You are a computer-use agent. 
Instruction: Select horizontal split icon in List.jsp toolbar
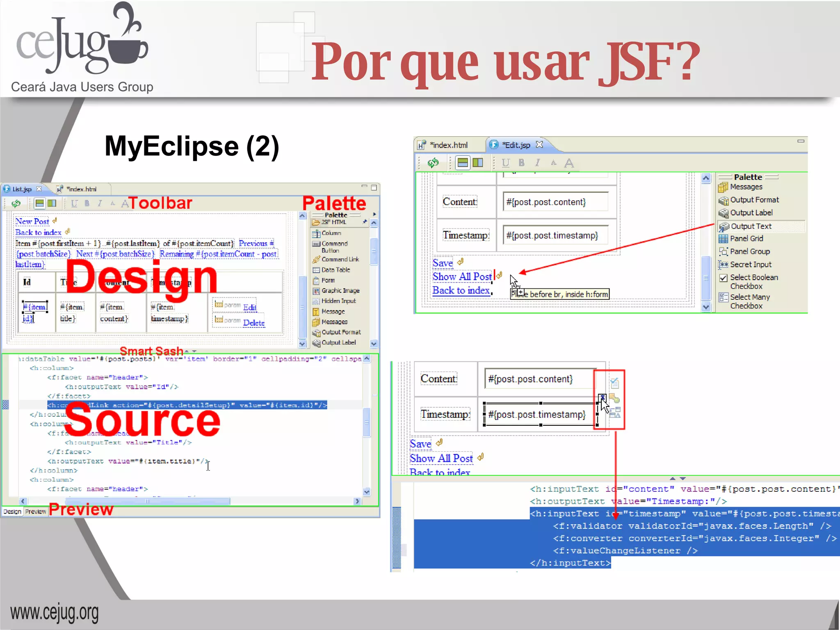click(39, 203)
